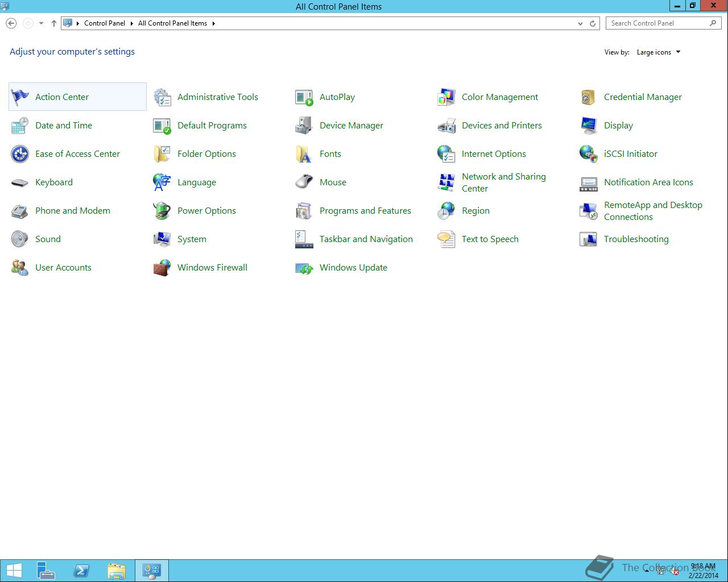Open the Keyboard icon

(20, 182)
